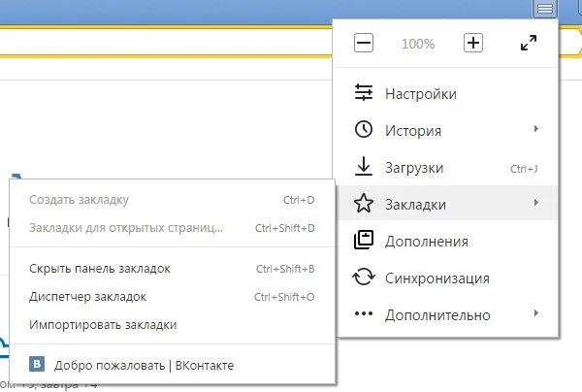Open the Дополнения menu entry

coord(447,241)
